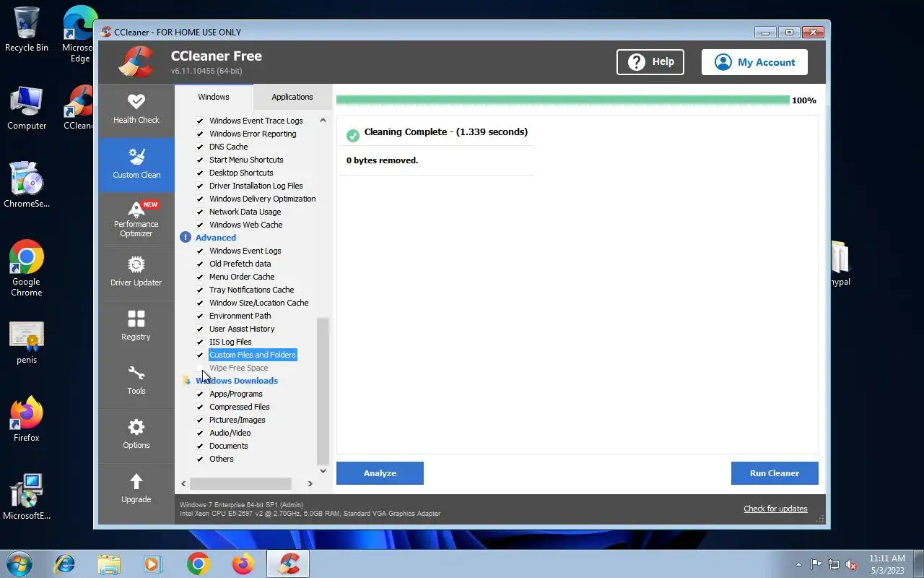Open Performance Optimizer in the sidebar

(136, 219)
